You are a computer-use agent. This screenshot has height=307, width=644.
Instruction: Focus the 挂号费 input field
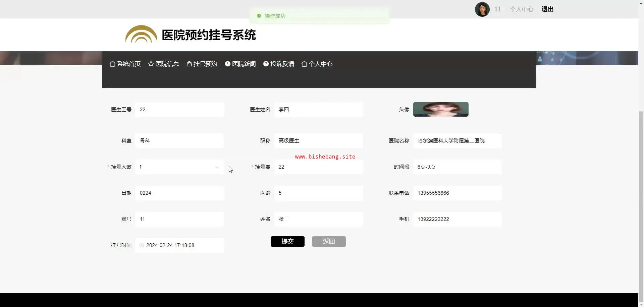[x=318, y=167]
